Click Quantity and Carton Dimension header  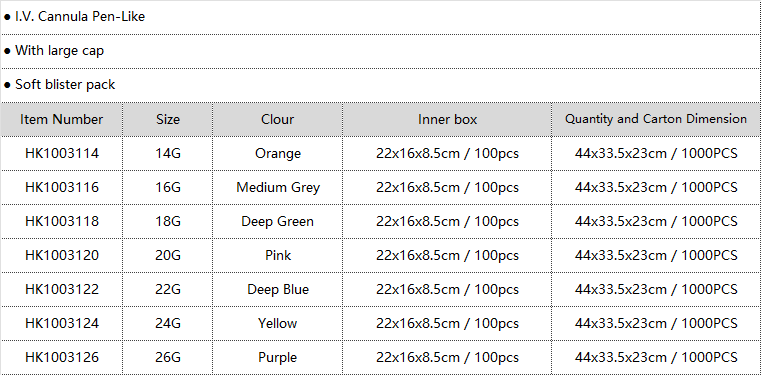point(656,119)
